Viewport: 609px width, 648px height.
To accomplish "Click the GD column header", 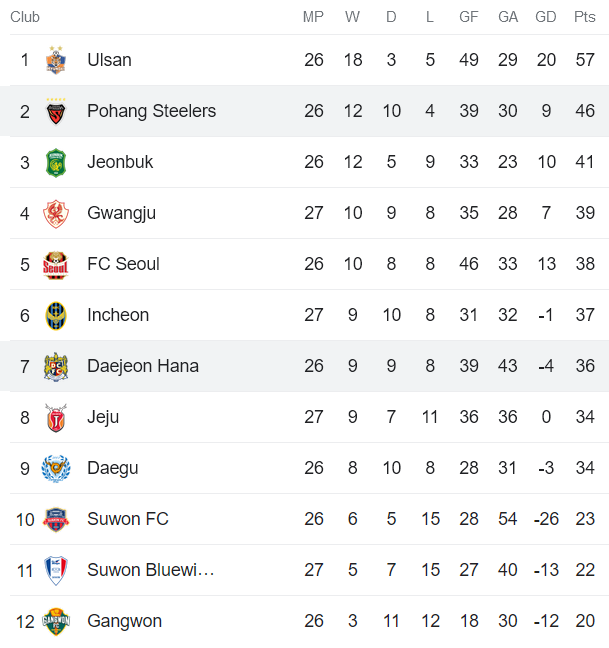I will click(546, 17).
